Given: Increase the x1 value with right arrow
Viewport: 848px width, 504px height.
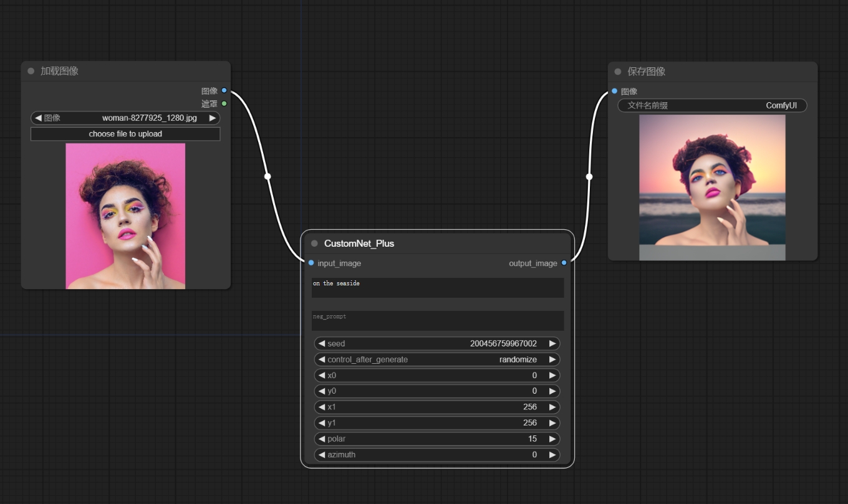Looking at the screenshot, I should pyautogui.click(x=552, y=407).
